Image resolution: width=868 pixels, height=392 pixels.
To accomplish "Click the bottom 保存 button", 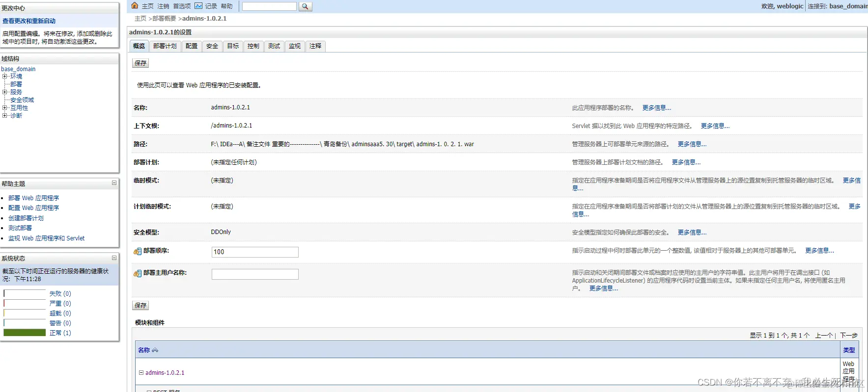I will (140, 306).
